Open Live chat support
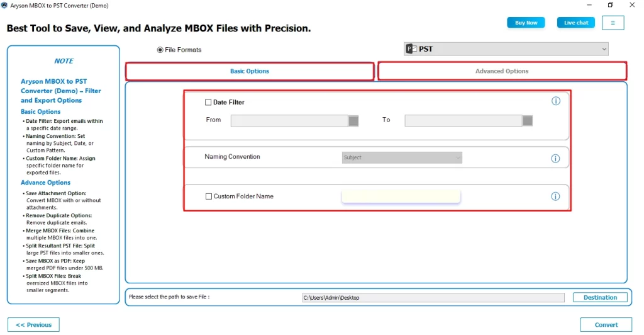Viewport: 644px width, 335px height. coord(576,23)
